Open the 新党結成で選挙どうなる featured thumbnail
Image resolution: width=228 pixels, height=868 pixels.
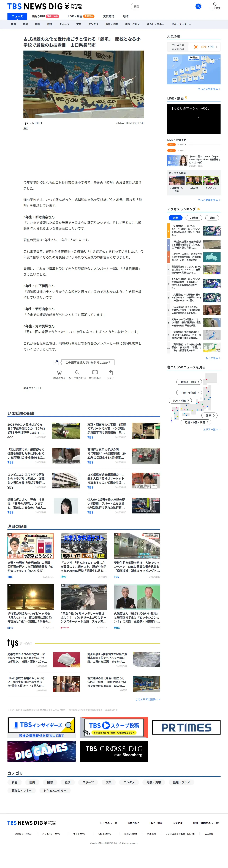[x=31, y=546]
